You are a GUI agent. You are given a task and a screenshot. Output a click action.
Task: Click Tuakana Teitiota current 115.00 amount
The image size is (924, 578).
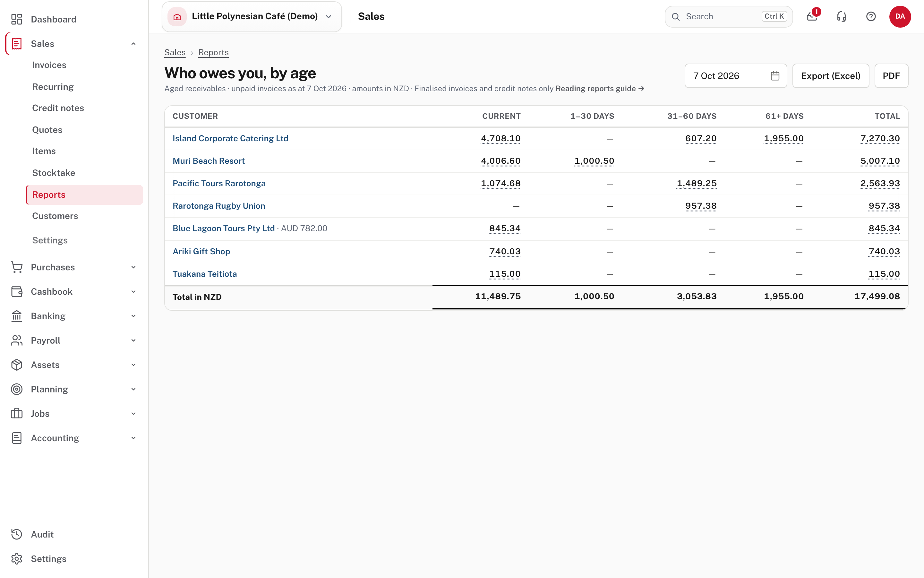[505, 274]
